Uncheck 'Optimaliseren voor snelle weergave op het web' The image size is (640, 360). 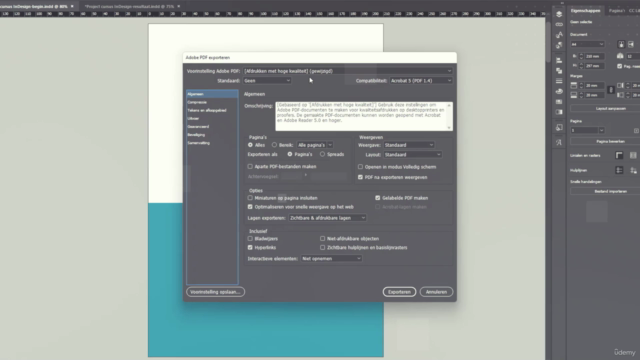[250, 207]
